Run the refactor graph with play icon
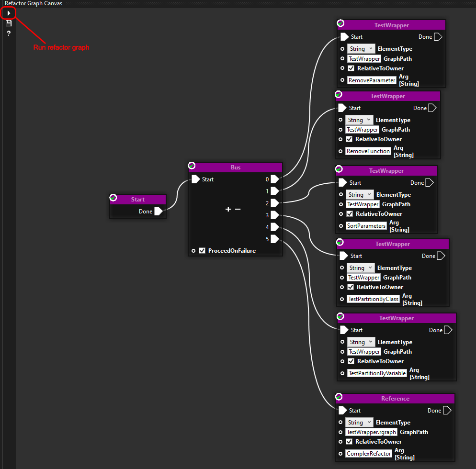This screenshot has width=476, height=469. [x=9, y=13]
